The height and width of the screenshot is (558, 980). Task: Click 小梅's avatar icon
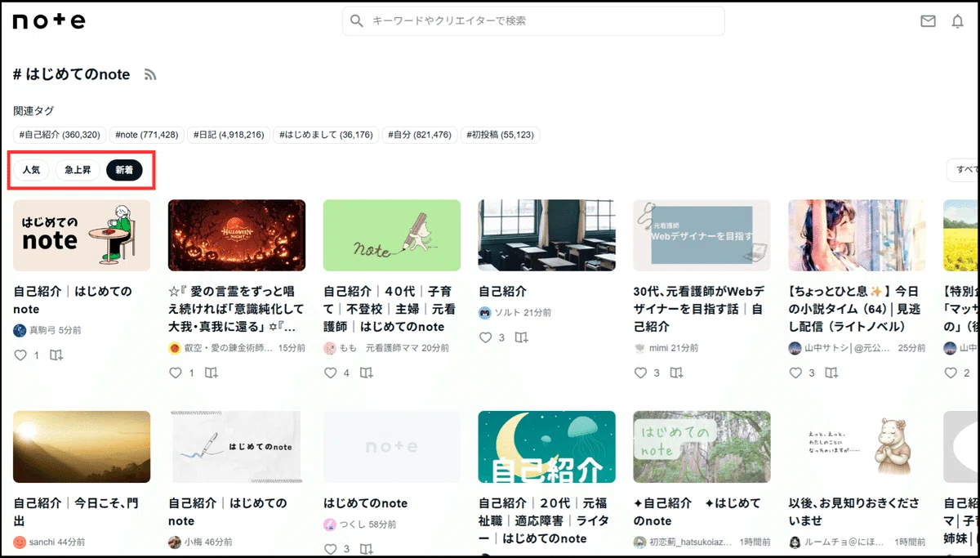point(175,542)
